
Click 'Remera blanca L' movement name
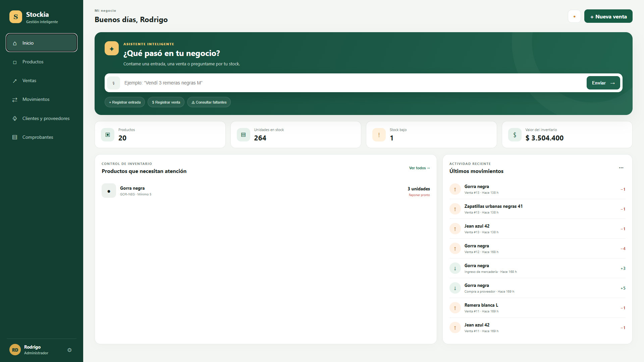pyautogui.click(x=481, y=305)
